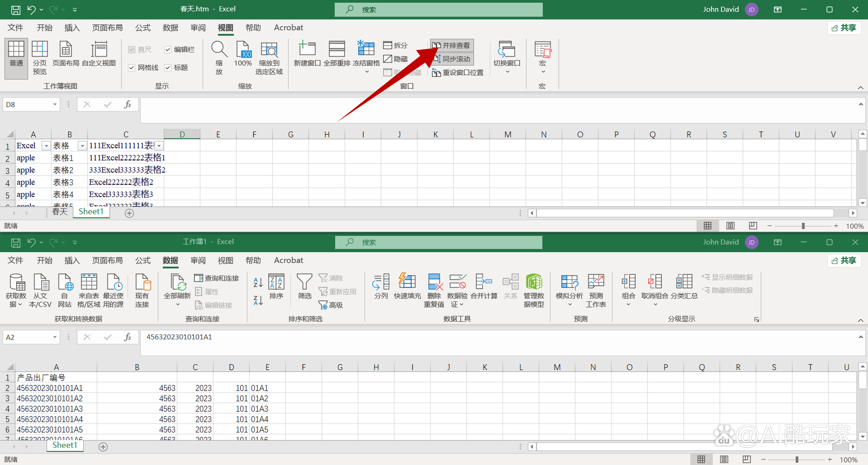Click Reset Window Position (重设窗口位置)
This screenshot has height=465, width=868.
point(458,72)
